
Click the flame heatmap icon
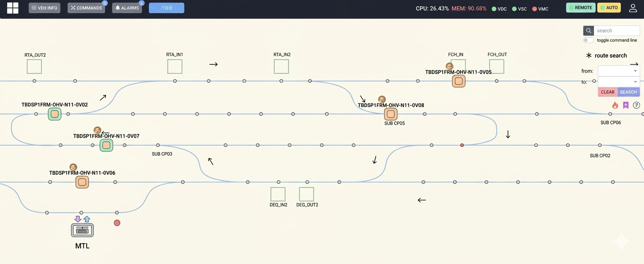click(x=615, y=105)
